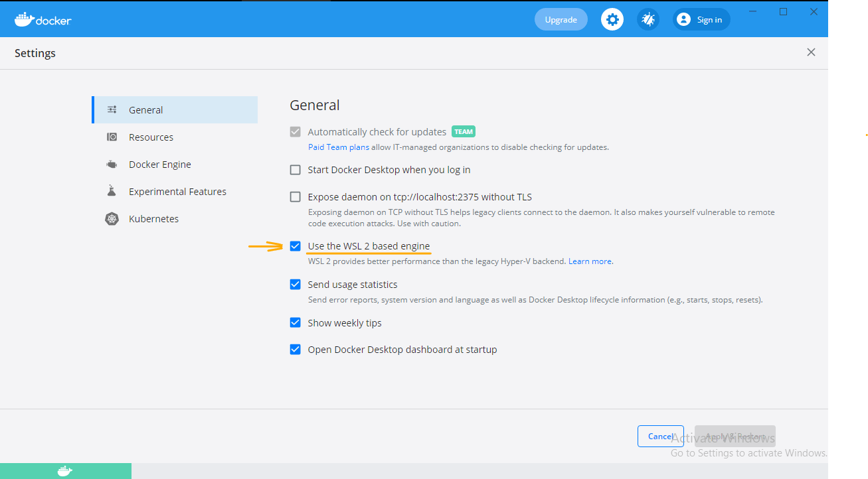Close the Docker Desktop window
This screenshot has width=868, height=479.
pyautogui.click(x=814, y=11)
